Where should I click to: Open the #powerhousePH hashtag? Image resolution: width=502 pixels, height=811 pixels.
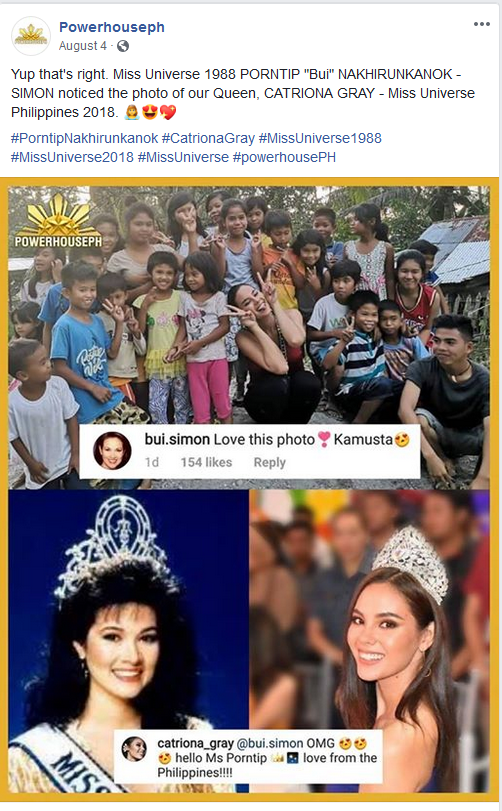[x=284, y=157]
